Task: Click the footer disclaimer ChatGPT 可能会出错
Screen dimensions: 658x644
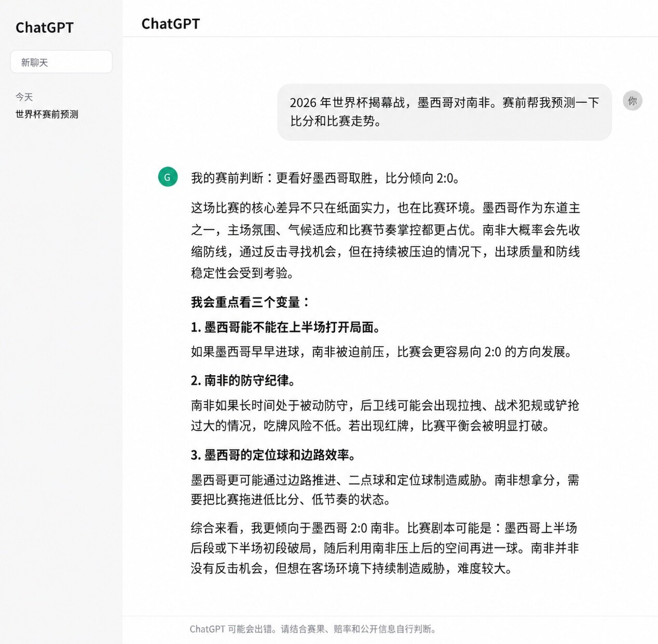Action: click(313, 629)
